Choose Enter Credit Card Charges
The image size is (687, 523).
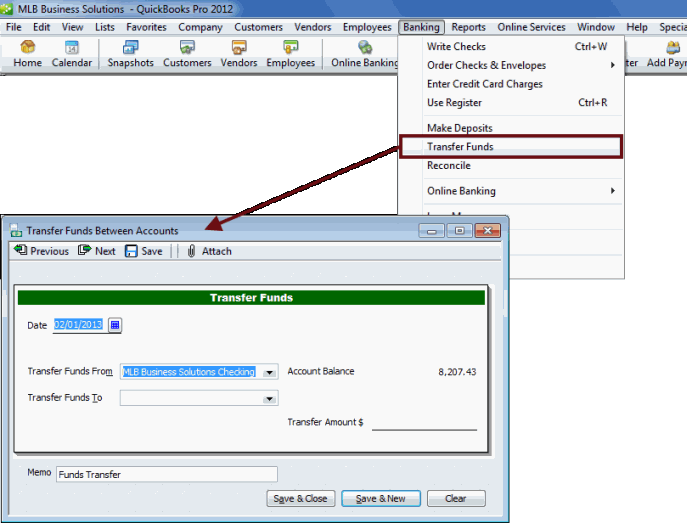[x=511, y=84]
